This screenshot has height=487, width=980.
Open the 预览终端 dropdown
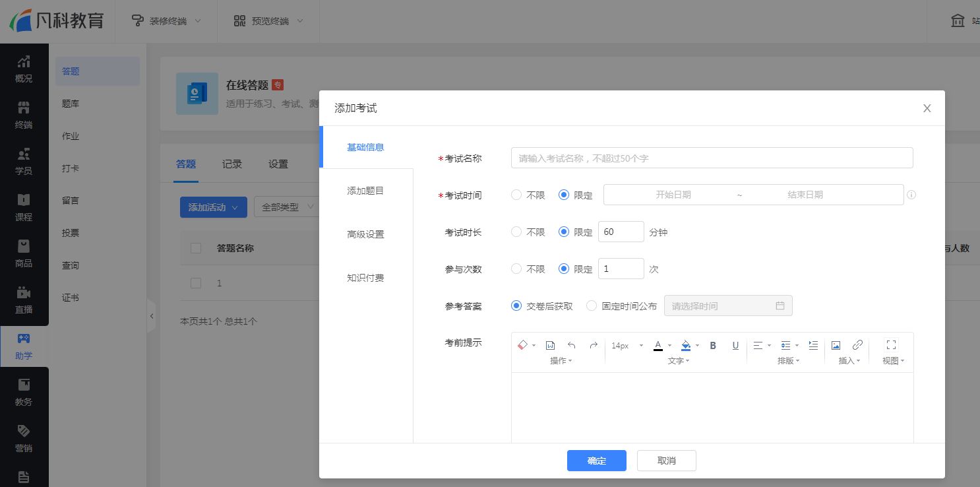(x=269, y=21)
